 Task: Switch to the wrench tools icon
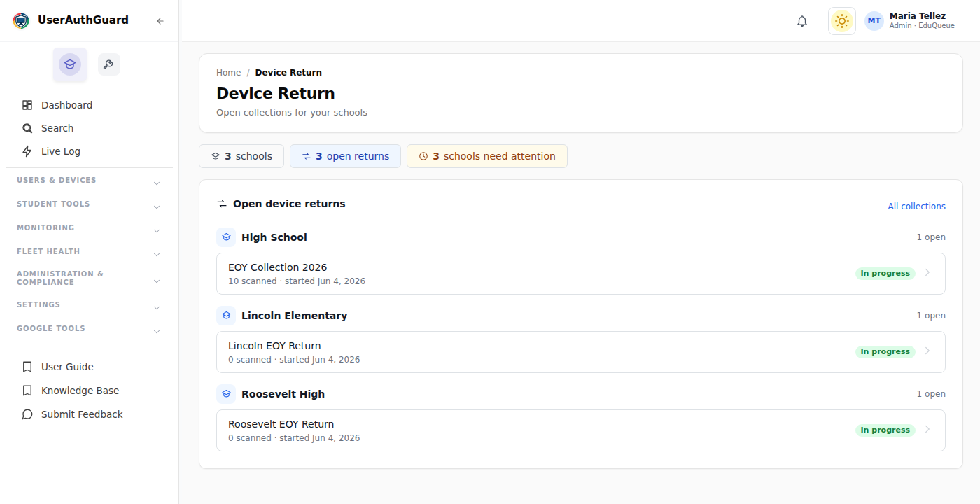point(108,64)
